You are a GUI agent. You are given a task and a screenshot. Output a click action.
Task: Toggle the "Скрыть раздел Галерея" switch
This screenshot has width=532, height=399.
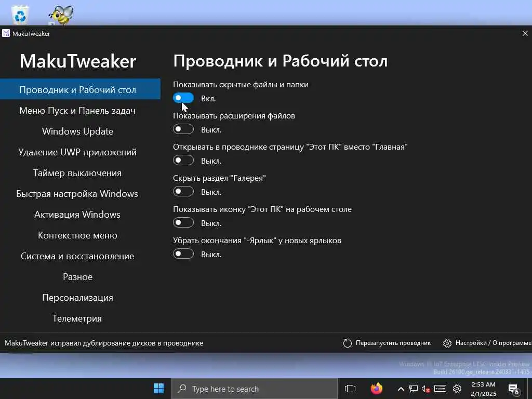click(x=183, y=192)
